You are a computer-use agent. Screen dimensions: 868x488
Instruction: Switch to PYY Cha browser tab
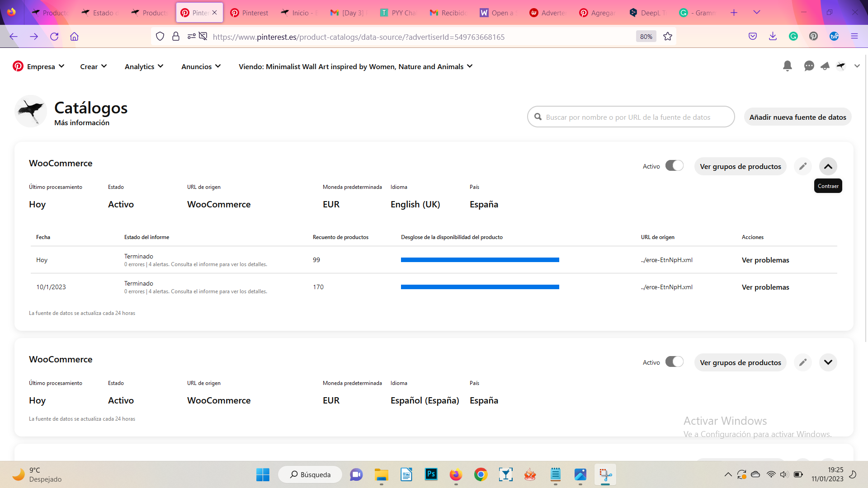click(x=399, y=13)
